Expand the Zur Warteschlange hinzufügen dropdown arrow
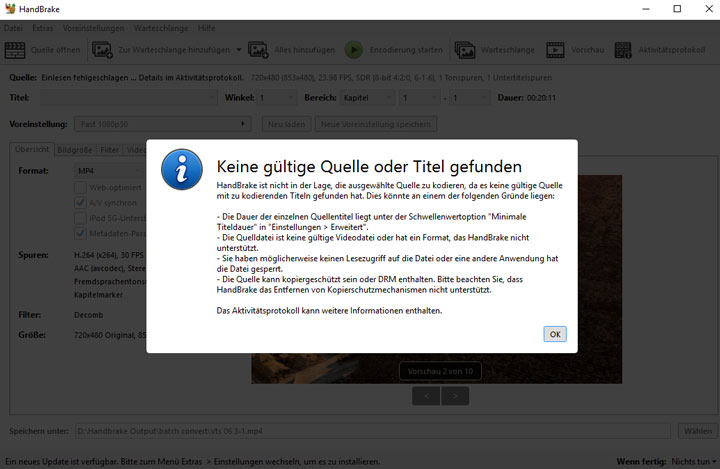The height and width of the screenshot is (469, 720). coord(239,50)
